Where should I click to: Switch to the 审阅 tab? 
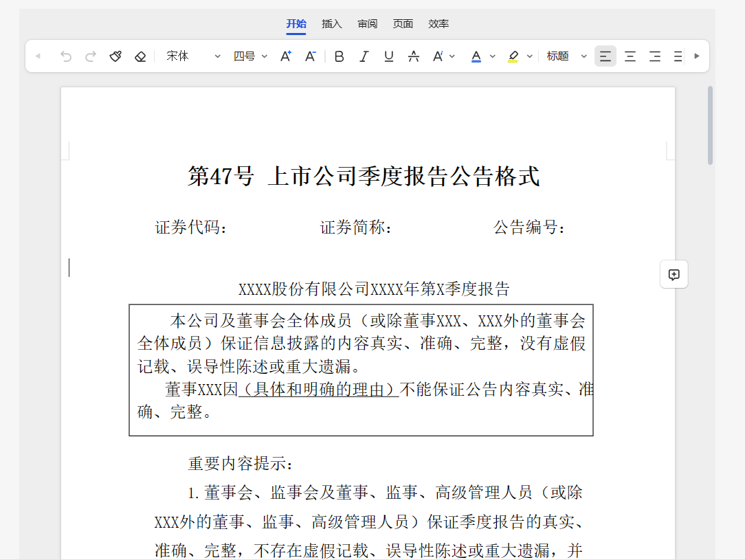point(367,24)
